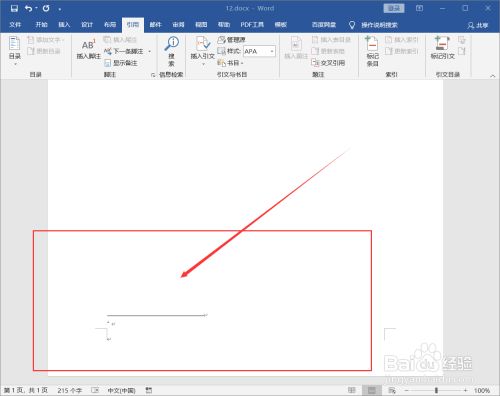The width and height of the screenshot is (500, 396).
Task: Click the Undo arrow icon
Action: 28,8
